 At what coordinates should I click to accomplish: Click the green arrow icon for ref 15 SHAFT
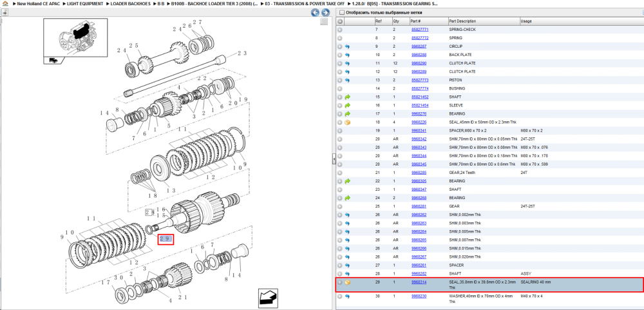tap(348, 97)
